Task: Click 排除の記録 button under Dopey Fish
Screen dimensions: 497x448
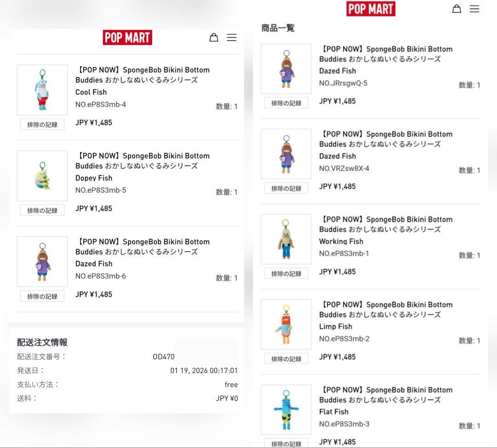Action: (42, 210)
